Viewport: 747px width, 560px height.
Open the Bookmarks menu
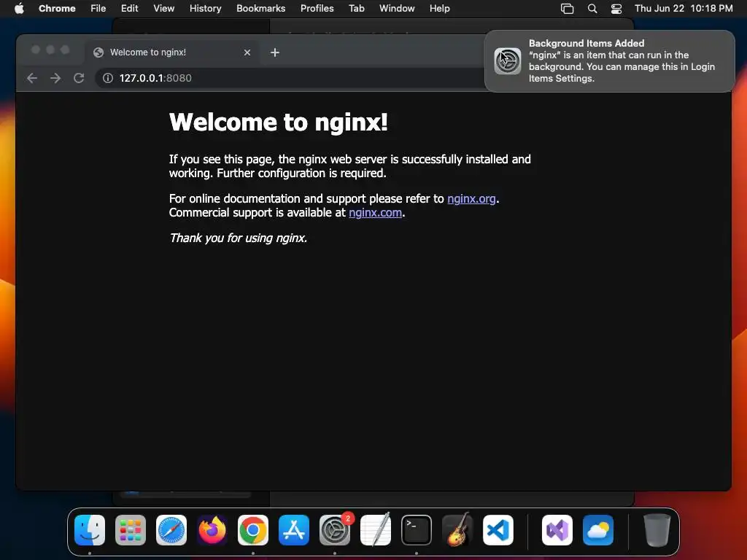point(261,9)
